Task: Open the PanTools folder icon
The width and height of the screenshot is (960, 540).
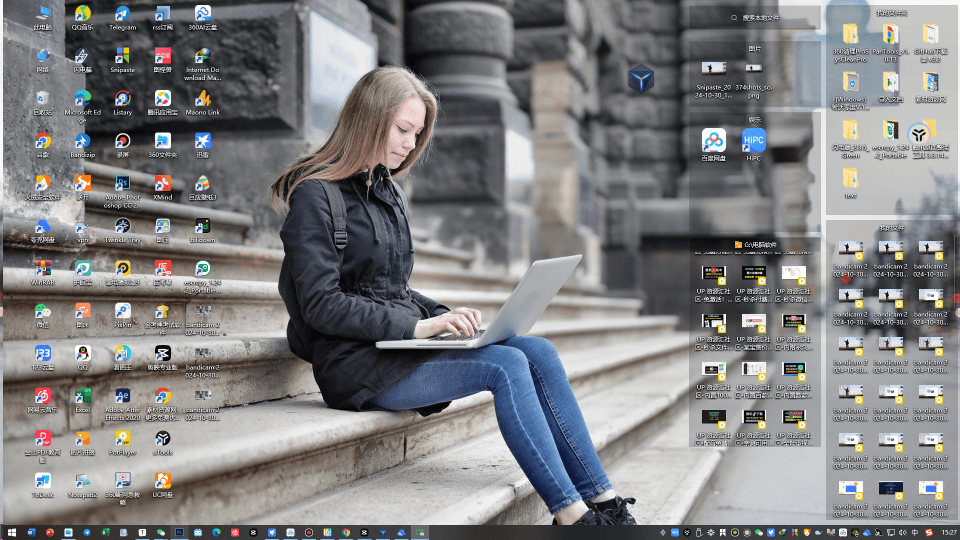Action: click(890, 35)
